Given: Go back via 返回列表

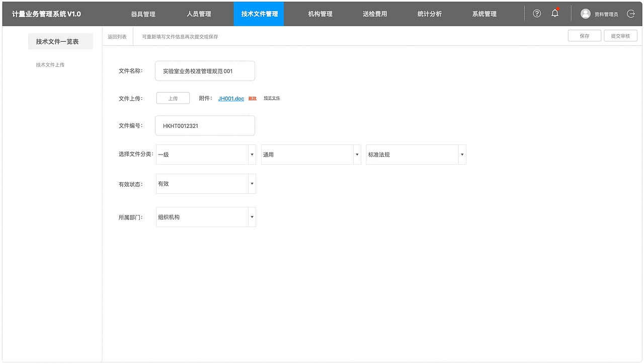Looking at the screenshot, I should click(x=117, y=37).
